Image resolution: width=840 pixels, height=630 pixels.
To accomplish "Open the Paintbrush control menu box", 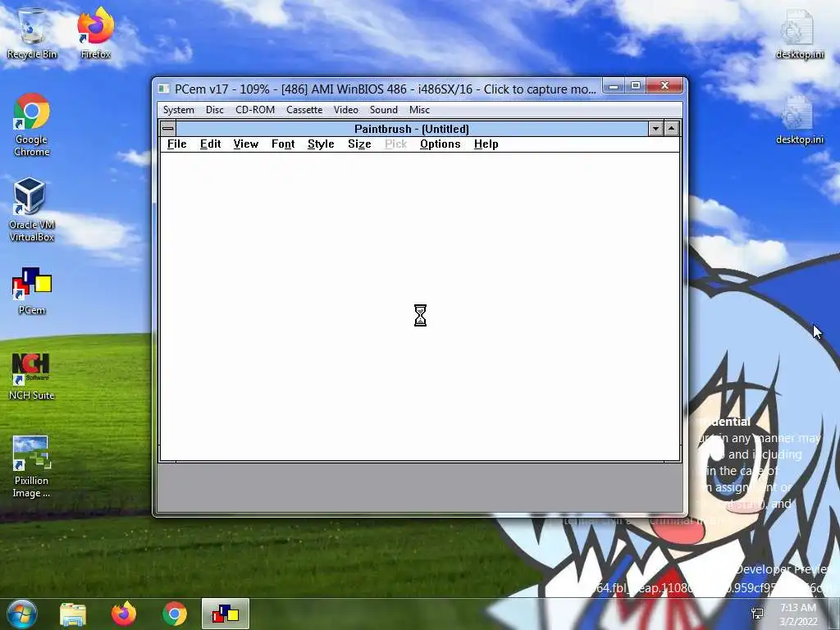I will point(167,129).
